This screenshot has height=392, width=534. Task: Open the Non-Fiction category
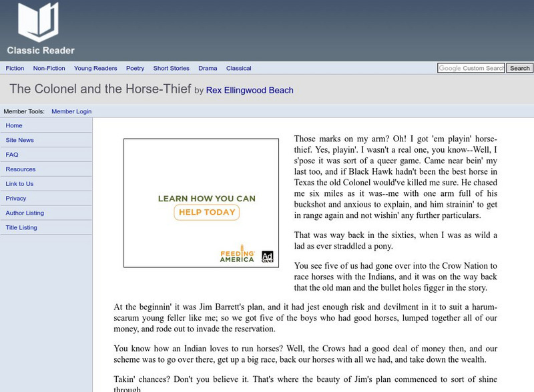(x=49, y=68)
